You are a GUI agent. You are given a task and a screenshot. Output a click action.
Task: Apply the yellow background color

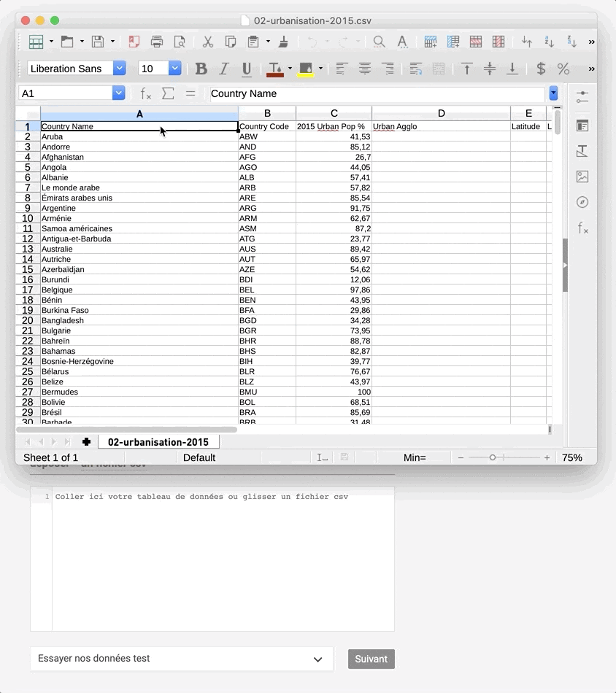coord(306,69)
